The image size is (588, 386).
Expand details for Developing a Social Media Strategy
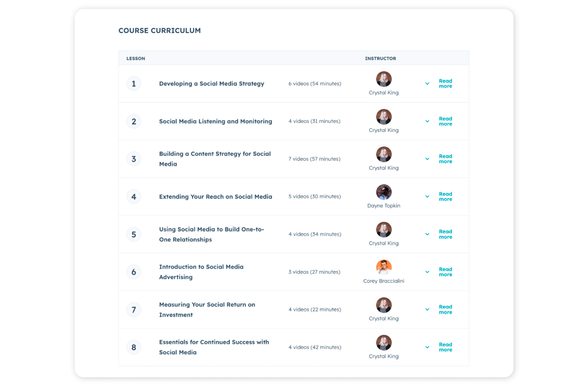pyautogui.click(x=427, y=83)
